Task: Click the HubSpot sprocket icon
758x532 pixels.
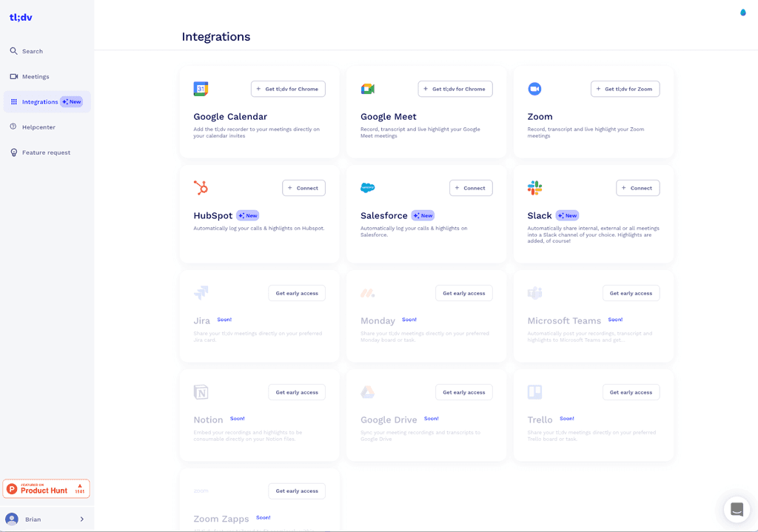Action: click(200, 187)
